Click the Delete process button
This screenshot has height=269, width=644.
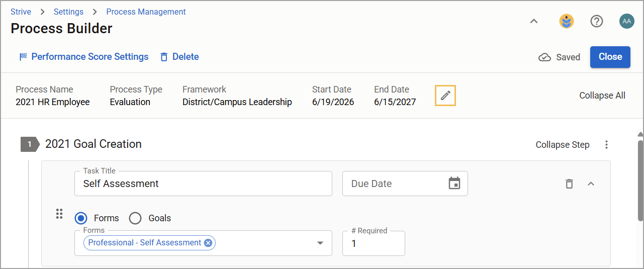point(179,57)
